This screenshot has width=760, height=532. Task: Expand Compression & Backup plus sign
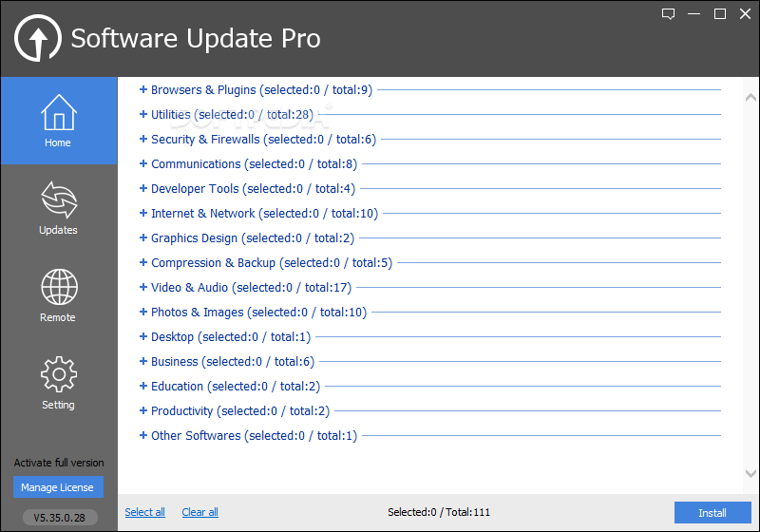coord(143,262)
